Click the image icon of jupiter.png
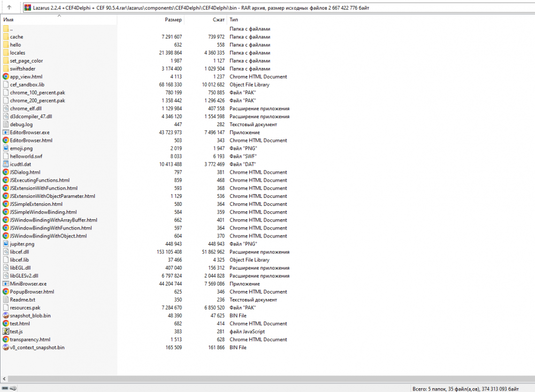The width and height of the screenshot is (535, 392). pos(6,244)
